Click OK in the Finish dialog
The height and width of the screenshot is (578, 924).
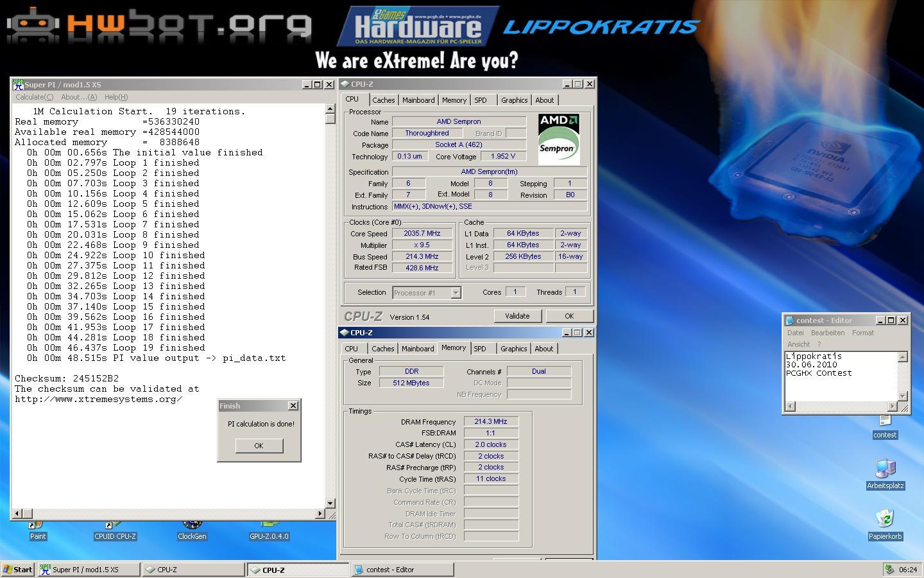coord(259,446)
